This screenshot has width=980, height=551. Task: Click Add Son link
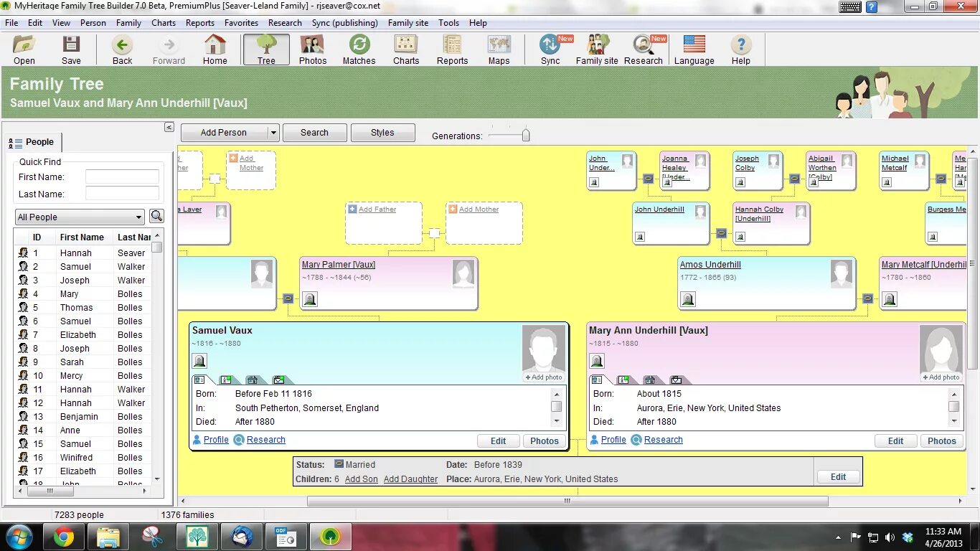(361, 479)
